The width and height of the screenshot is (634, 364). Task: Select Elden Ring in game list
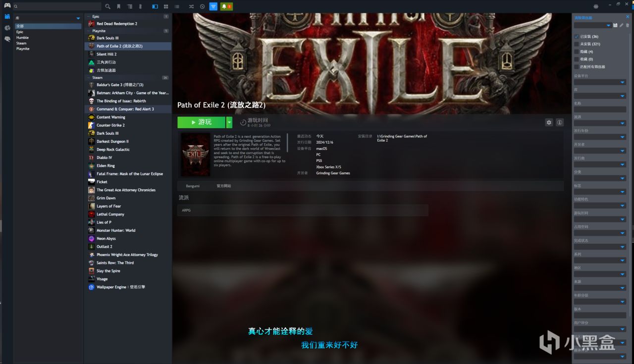[x=128, y=166]
